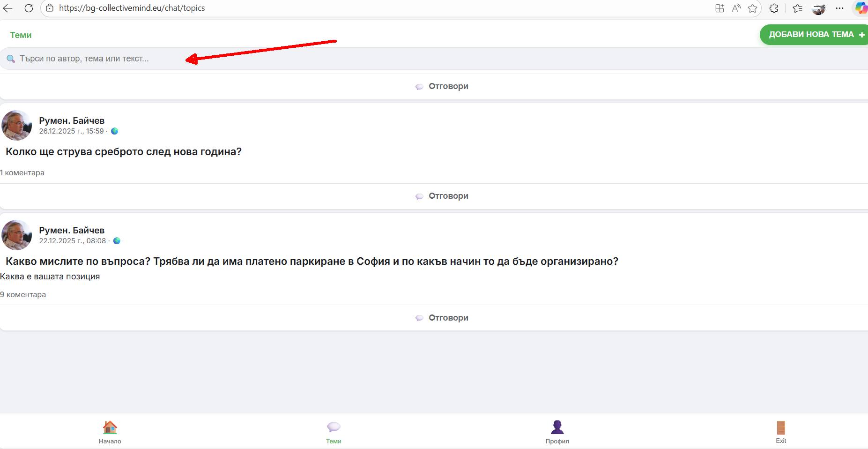Open the browser Settings and more menu
The image size is (868, 449).
(839, 8)
